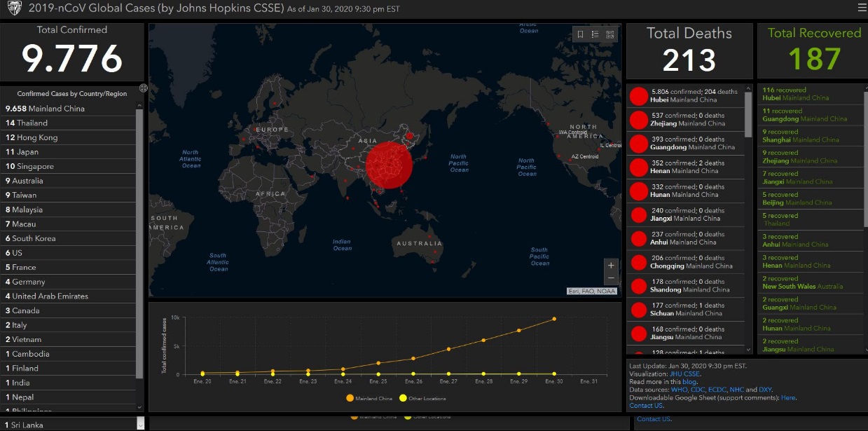Click the Johns Hopkins shield logo

coord(15,8)
